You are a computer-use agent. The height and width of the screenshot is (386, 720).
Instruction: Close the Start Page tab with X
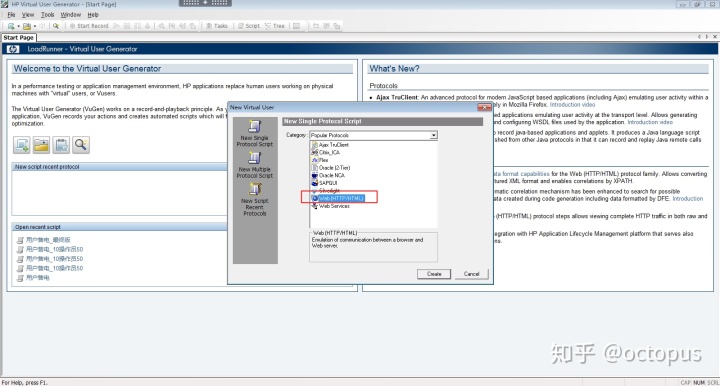coord(714,37)
